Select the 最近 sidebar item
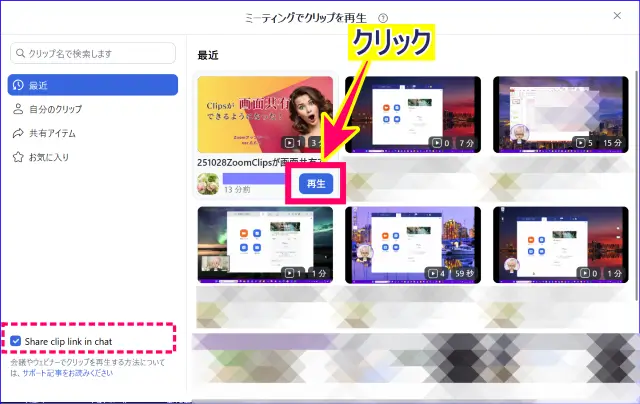The image size is (640, 404). tap(93, 85)
